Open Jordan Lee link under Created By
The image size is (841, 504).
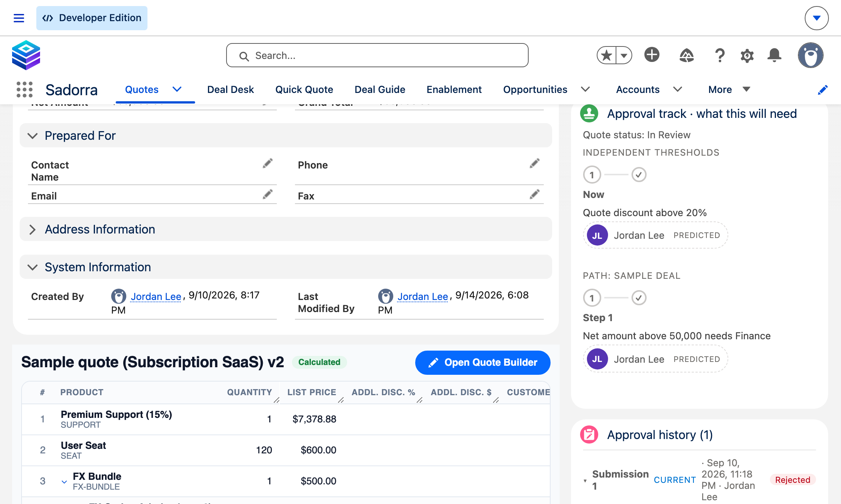[x=156, y=297]
